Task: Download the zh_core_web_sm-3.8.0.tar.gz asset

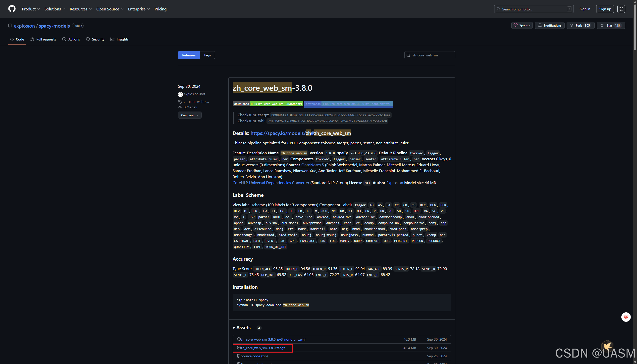Action: pos(263,348)
